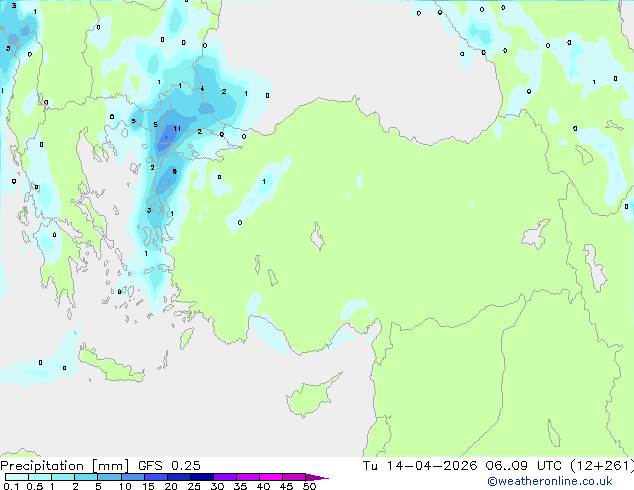Image resolution: width=634 pixels, height=490 pixels.
Task: Click the 25–30 mm navy legend swatch
Action: 201,477
